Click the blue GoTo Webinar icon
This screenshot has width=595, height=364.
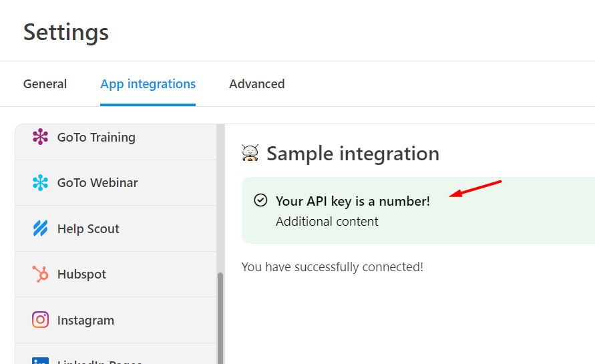click(40, 183)
